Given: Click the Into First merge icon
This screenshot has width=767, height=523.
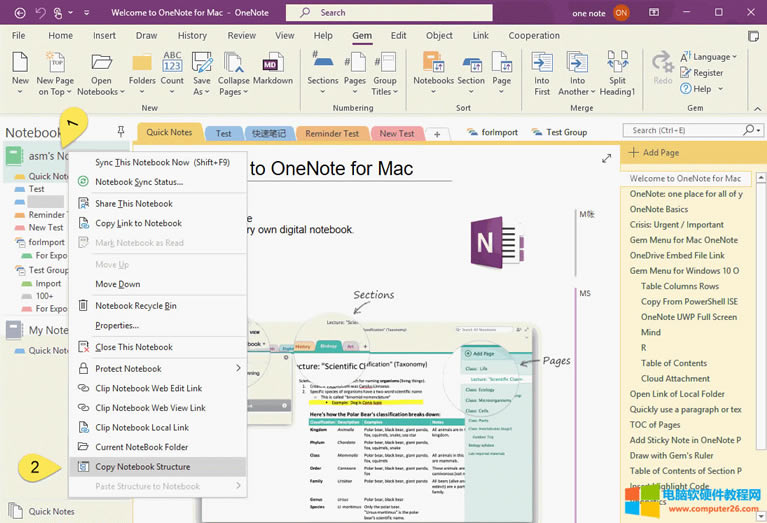Looking at the screenshot, I should click(x=542, y=70).
